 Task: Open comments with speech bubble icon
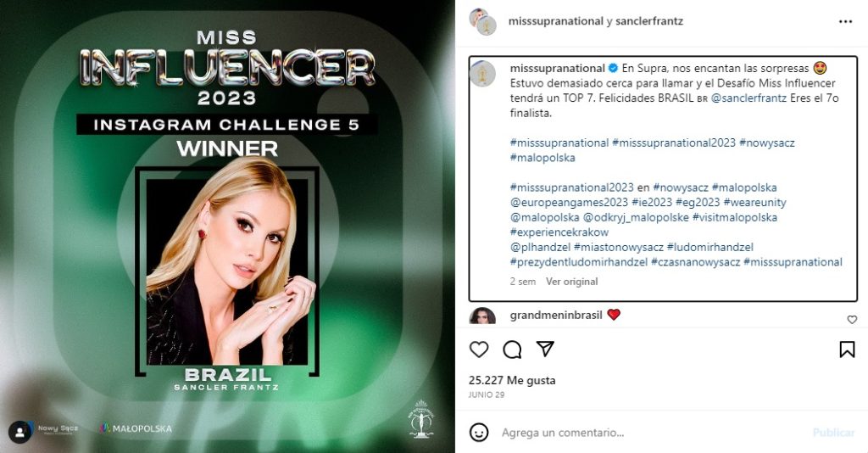click(512, 350)
